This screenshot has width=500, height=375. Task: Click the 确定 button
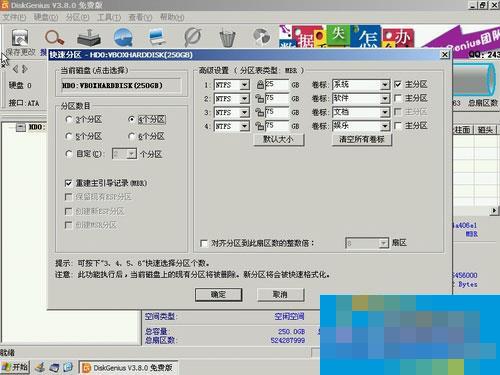[x=218, y=295]
